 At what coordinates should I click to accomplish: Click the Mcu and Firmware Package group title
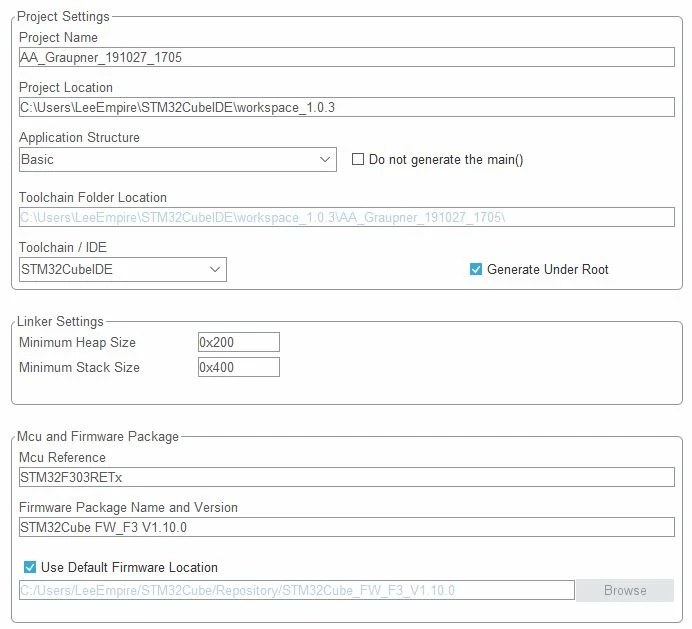pyautogui.click(x=98, y=436)
